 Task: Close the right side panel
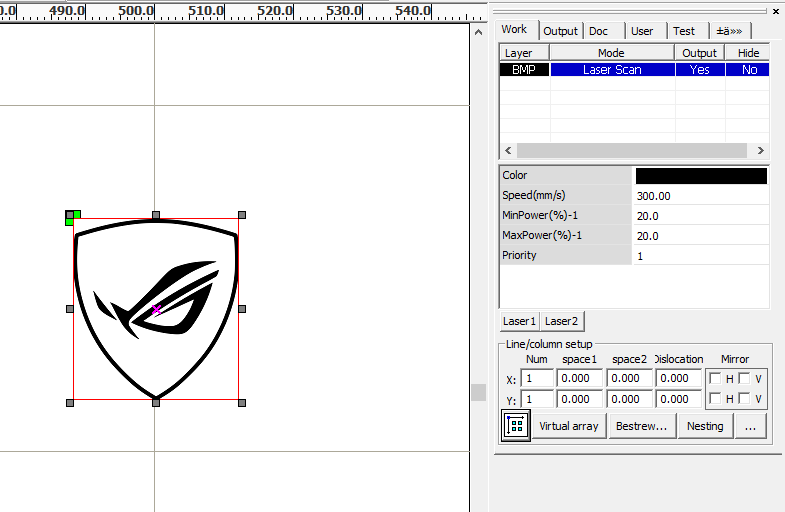pos(776,11)
